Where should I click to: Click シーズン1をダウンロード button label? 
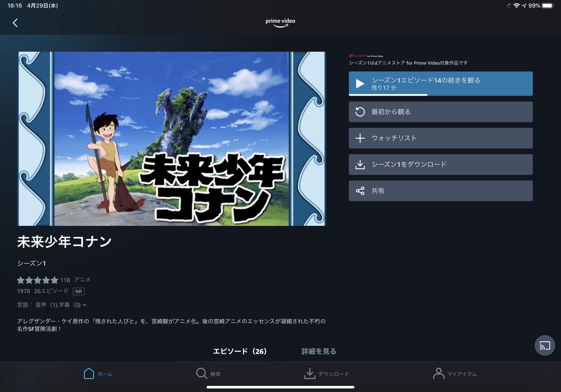[x=409, y=165]
